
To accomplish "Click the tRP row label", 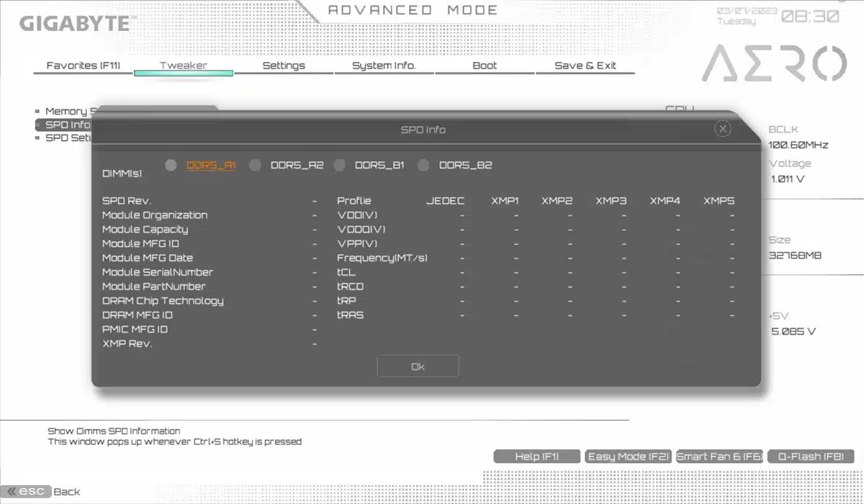I will pyautogui.click(x=346, y=301).
